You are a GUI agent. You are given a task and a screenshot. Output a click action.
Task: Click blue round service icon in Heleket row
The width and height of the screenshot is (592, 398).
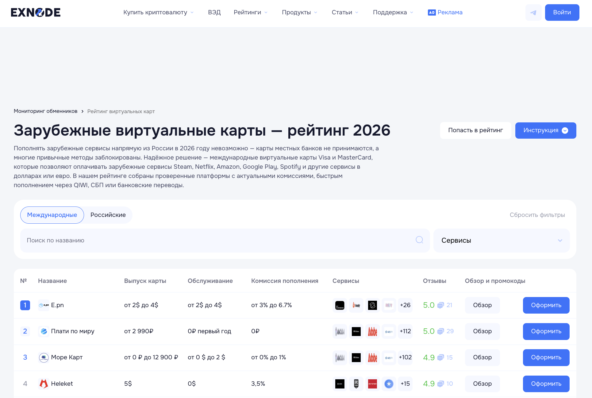click(x=388, y=384)
